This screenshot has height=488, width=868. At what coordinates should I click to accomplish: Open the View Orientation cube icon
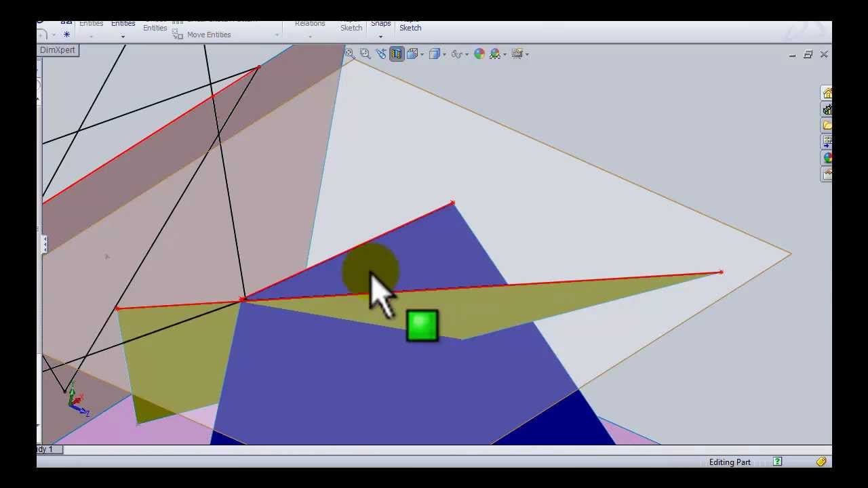pos(412,54)
